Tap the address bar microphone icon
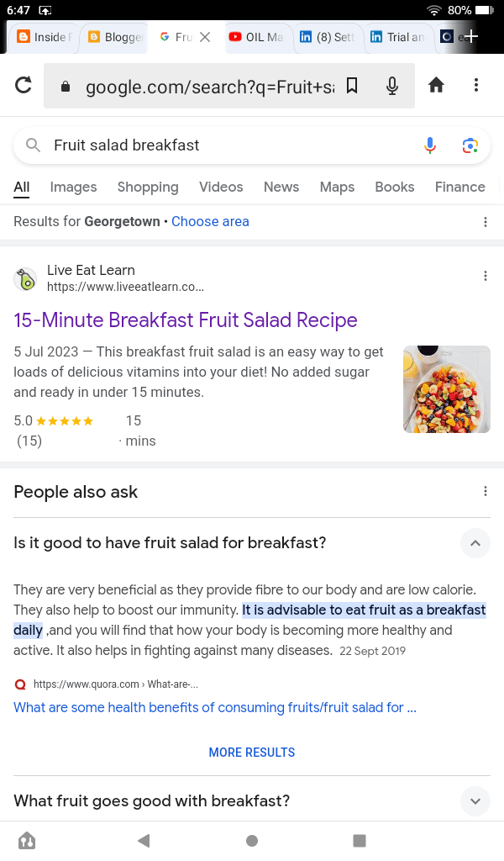This screenshot has height=861, width=504. [391, 85]
